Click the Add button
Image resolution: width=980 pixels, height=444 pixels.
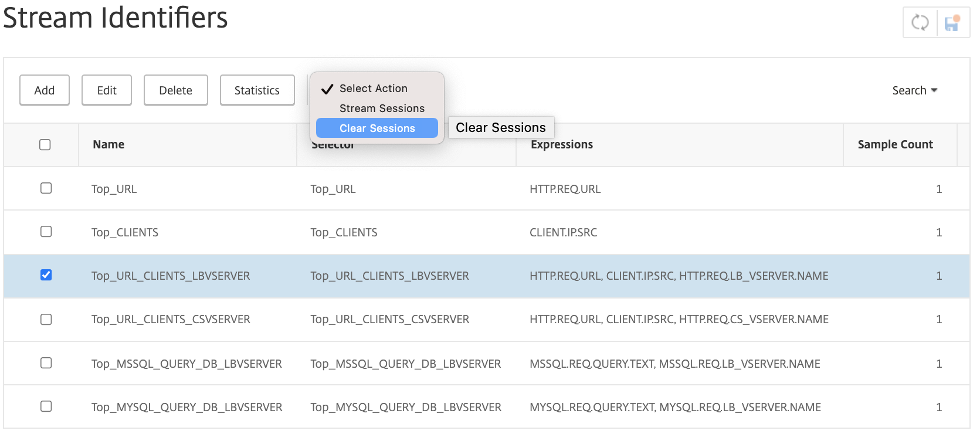pos(45,90)
